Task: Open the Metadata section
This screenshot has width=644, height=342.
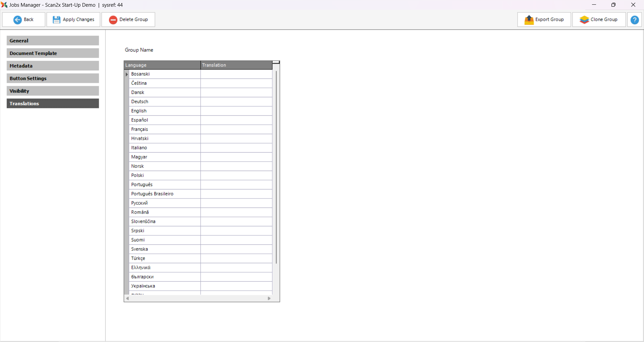Action: [x=53, y=66]
